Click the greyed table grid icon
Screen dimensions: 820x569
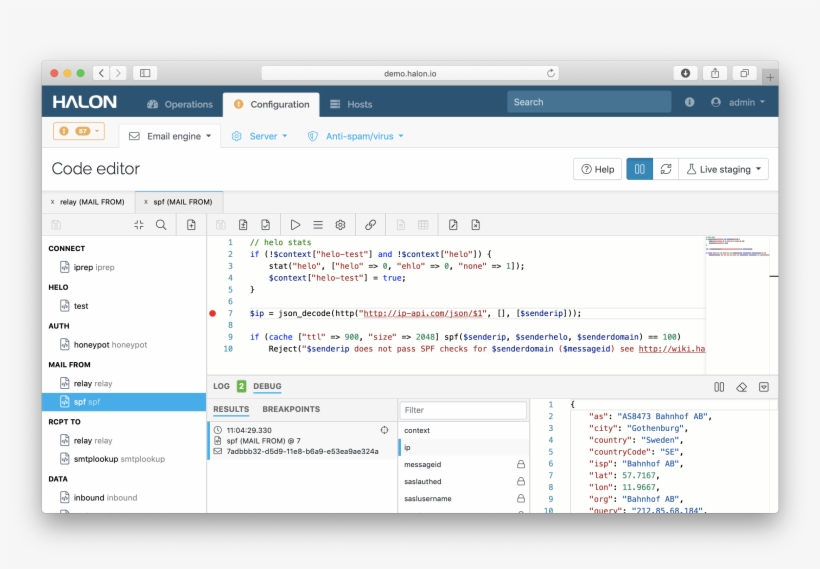[423, 225]
